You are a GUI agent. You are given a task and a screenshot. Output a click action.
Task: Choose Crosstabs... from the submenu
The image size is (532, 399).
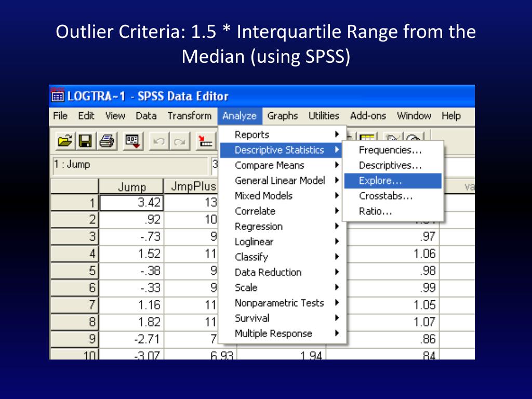[393, 196]
